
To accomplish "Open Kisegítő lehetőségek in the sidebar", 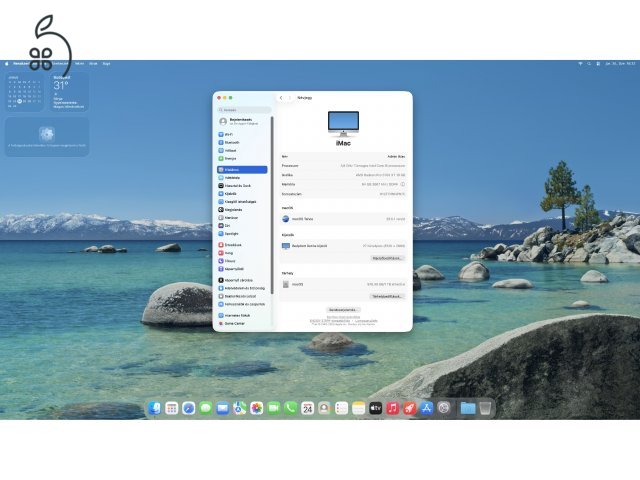I will pyautogui.click(x=242, y=202).
